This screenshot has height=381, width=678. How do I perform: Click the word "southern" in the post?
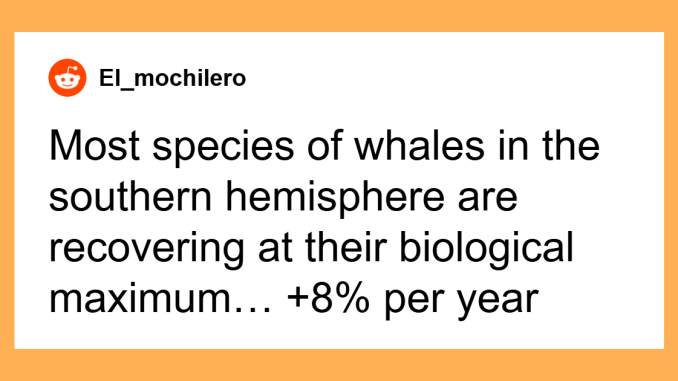131,197
